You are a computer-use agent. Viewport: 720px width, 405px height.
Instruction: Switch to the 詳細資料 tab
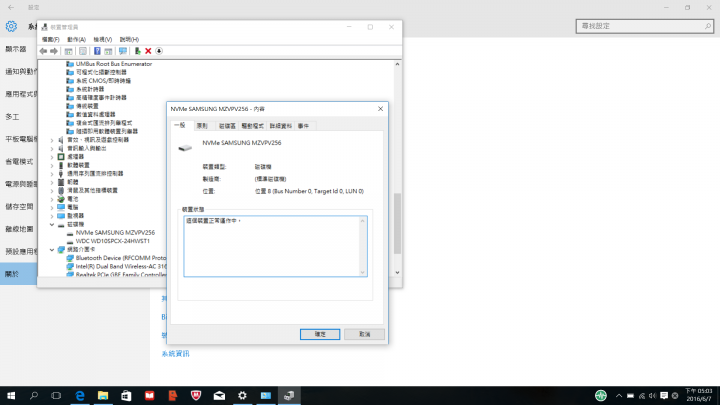click(x=281, y=126)
